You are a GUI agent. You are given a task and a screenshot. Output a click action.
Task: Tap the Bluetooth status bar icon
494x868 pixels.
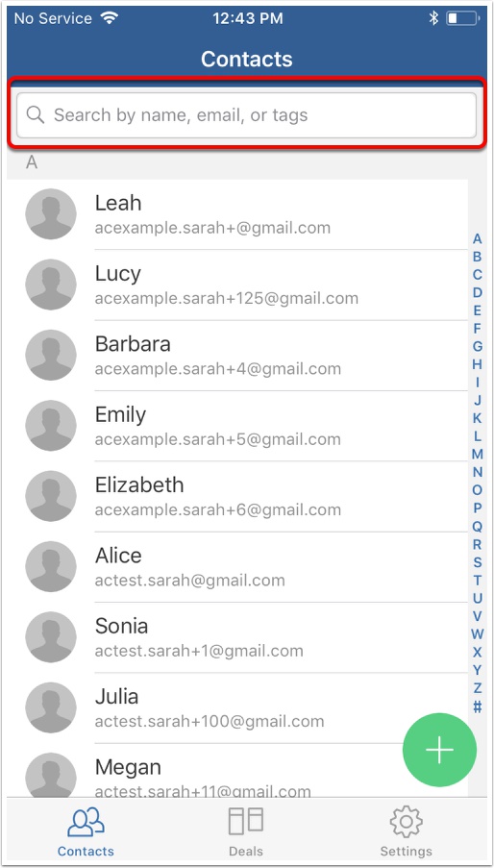pos(433,18)
